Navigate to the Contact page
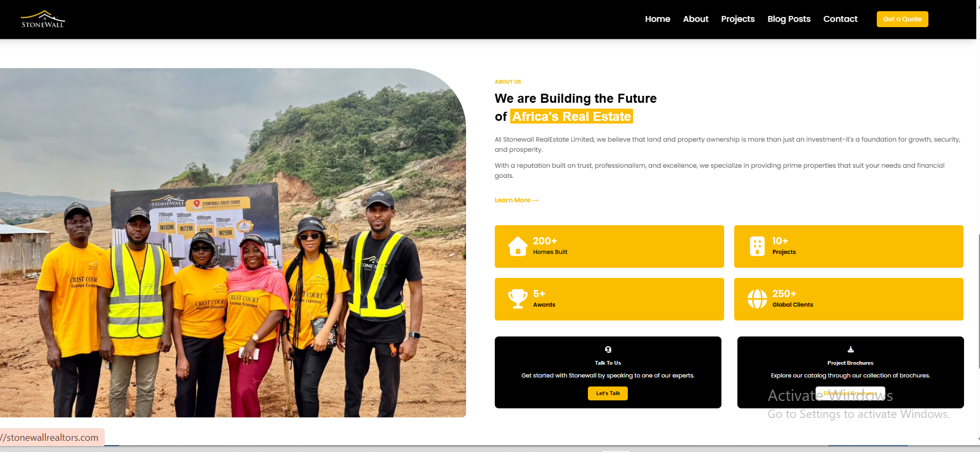980x452 pixels. point(841,19)
